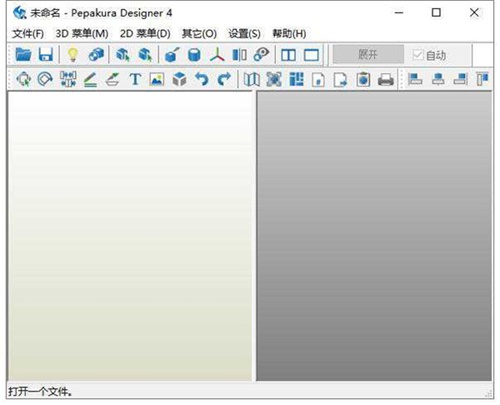Insert an image with picture icon

tap(157, 79)
